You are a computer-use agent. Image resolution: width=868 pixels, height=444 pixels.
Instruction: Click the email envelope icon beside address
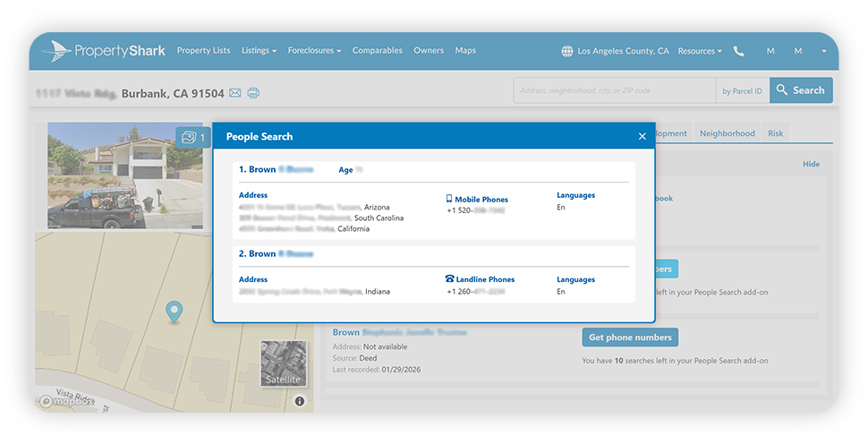click(x=235, y=93)
